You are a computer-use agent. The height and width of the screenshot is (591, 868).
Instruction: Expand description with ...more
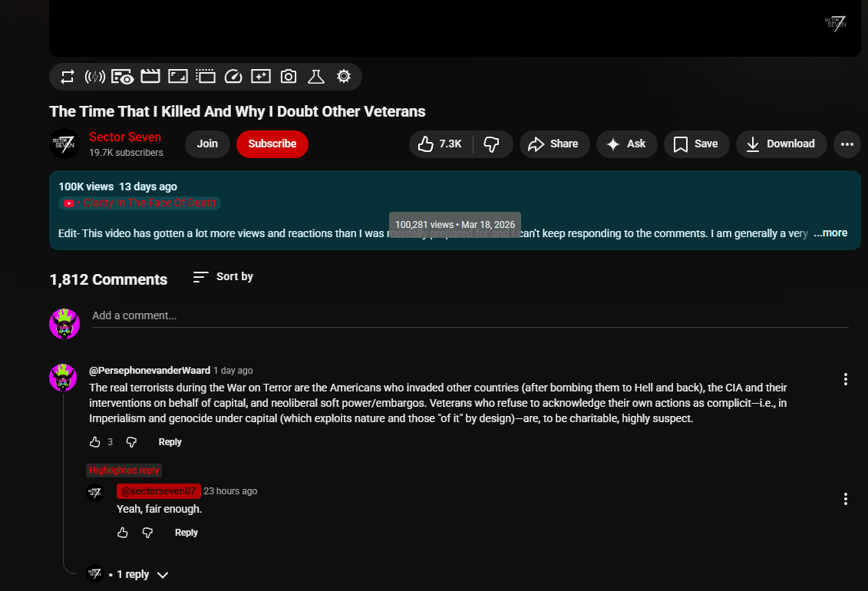pos(830,233)
